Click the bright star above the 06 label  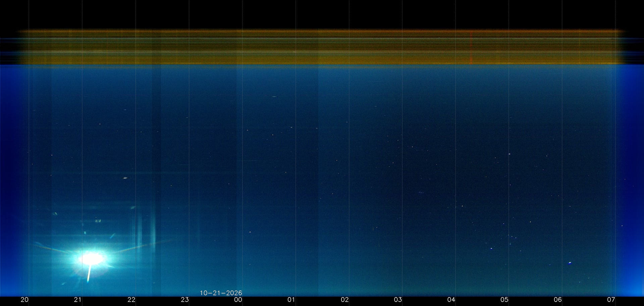tap(570, 263)
